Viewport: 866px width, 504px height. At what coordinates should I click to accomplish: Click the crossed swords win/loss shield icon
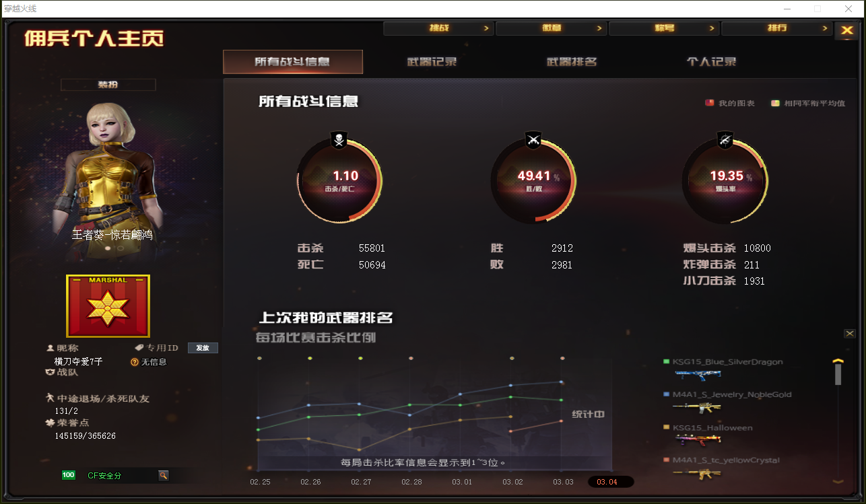[x=533, y=140]
